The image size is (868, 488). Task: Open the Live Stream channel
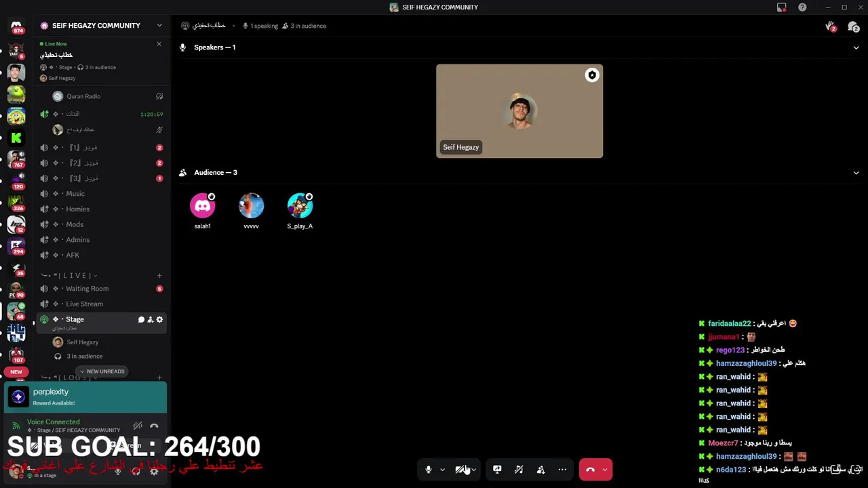(102, 304)
